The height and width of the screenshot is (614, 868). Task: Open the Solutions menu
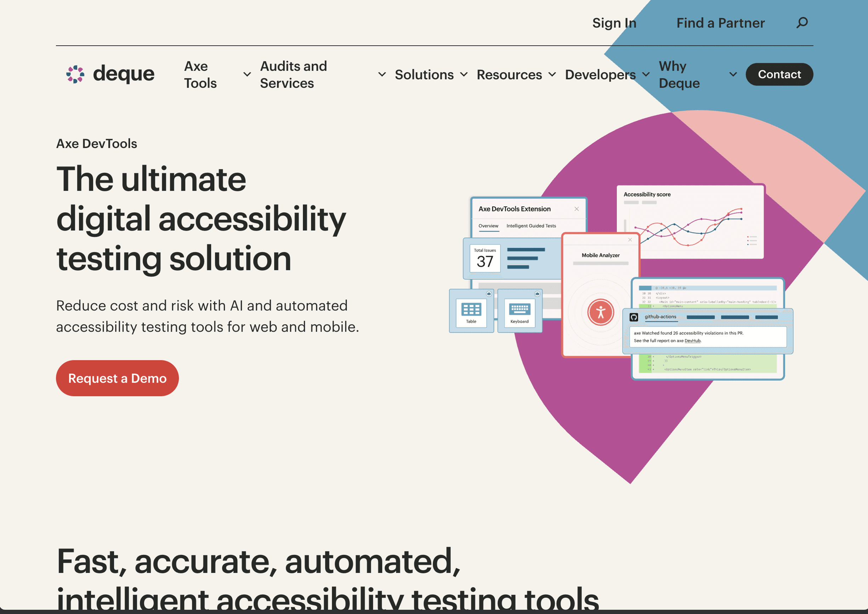(424, 74)
